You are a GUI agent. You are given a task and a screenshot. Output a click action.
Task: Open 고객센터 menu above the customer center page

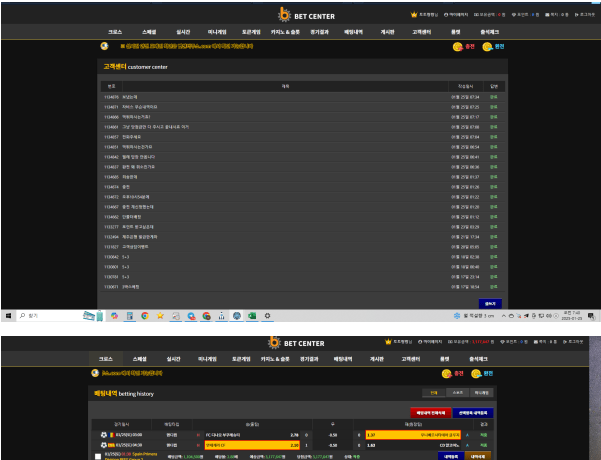[x=421, y=32]
